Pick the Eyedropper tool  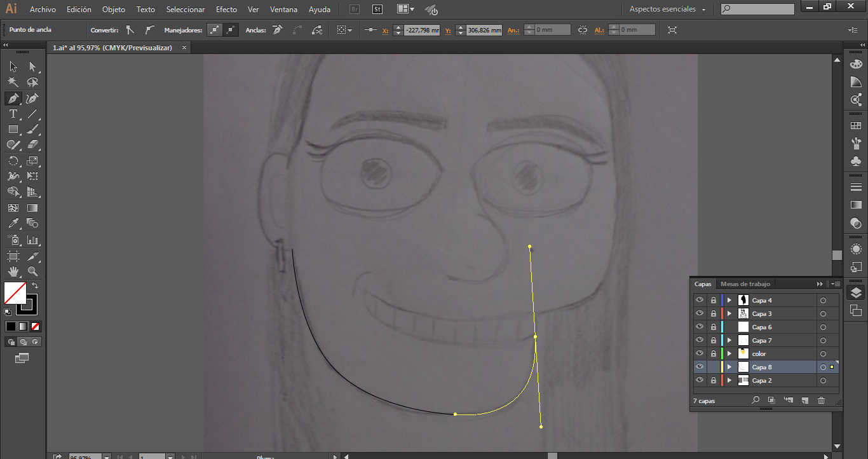tap(13, 223)
